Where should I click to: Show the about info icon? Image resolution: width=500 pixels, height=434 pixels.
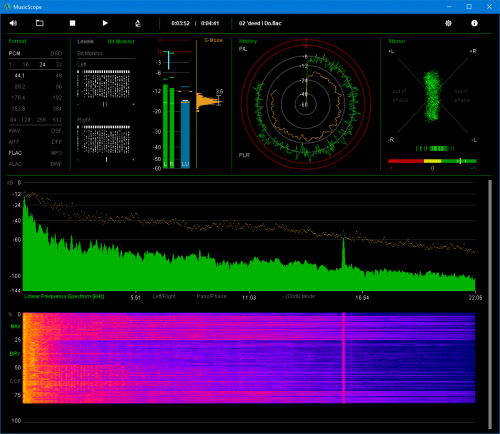tap(474, 23)
